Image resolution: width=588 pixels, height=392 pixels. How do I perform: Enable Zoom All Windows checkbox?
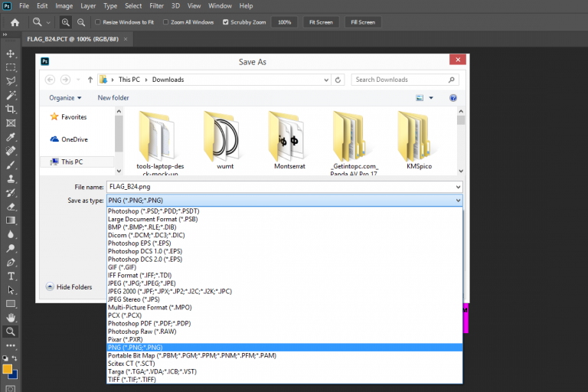[x=166, y=22]
